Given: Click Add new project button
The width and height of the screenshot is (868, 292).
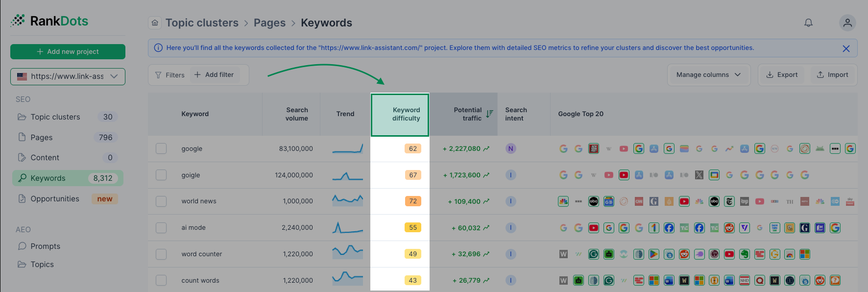Looking at the screenshot, I should [68, 51].
